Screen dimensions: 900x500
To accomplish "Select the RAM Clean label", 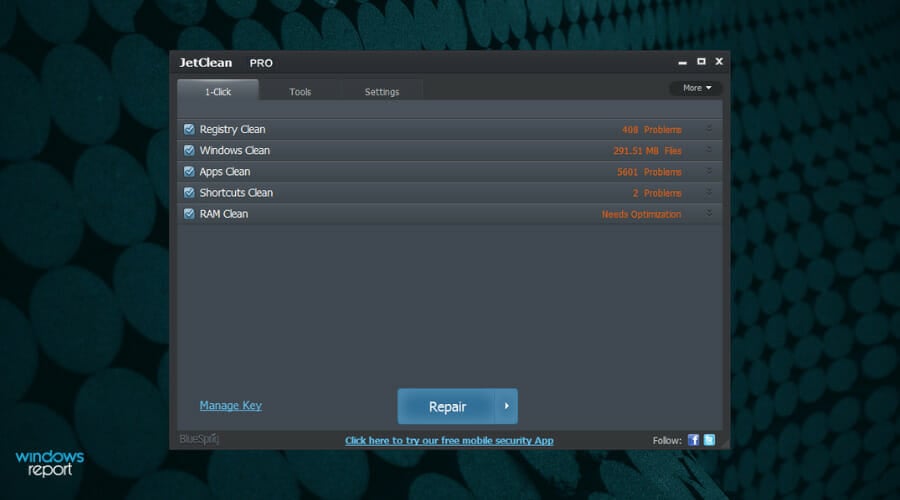I will pos(224,214).
